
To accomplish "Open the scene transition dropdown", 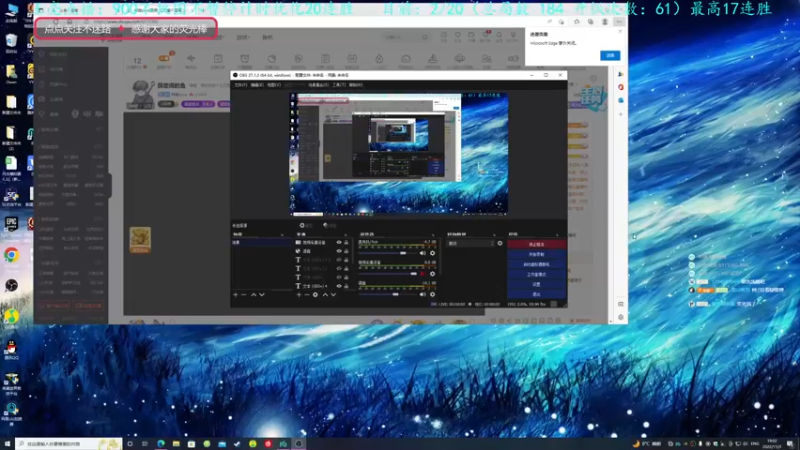I will [470, 243].
